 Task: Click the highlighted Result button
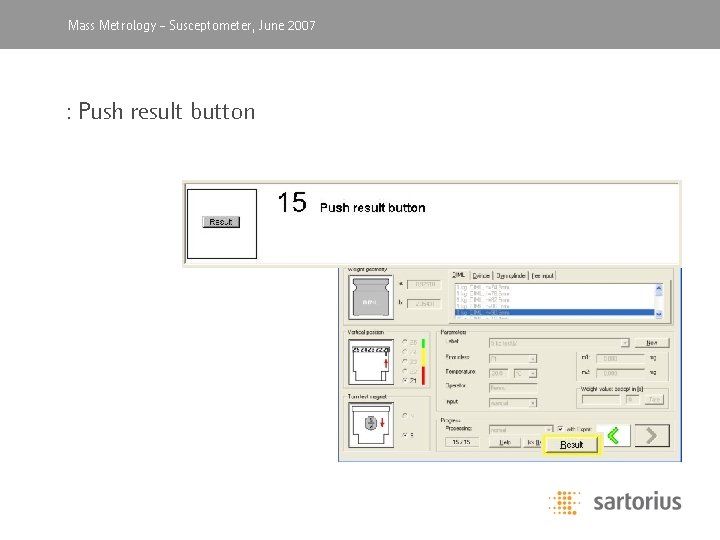571,444
